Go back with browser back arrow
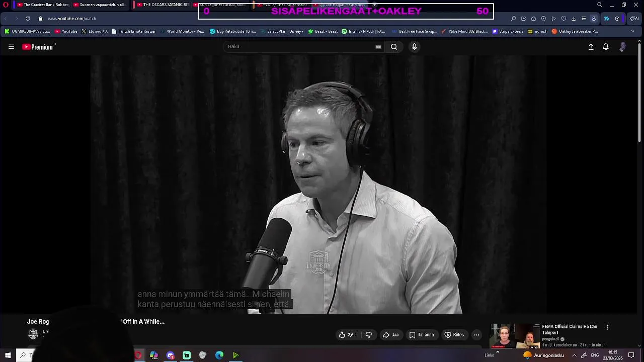 click(6, 19)
